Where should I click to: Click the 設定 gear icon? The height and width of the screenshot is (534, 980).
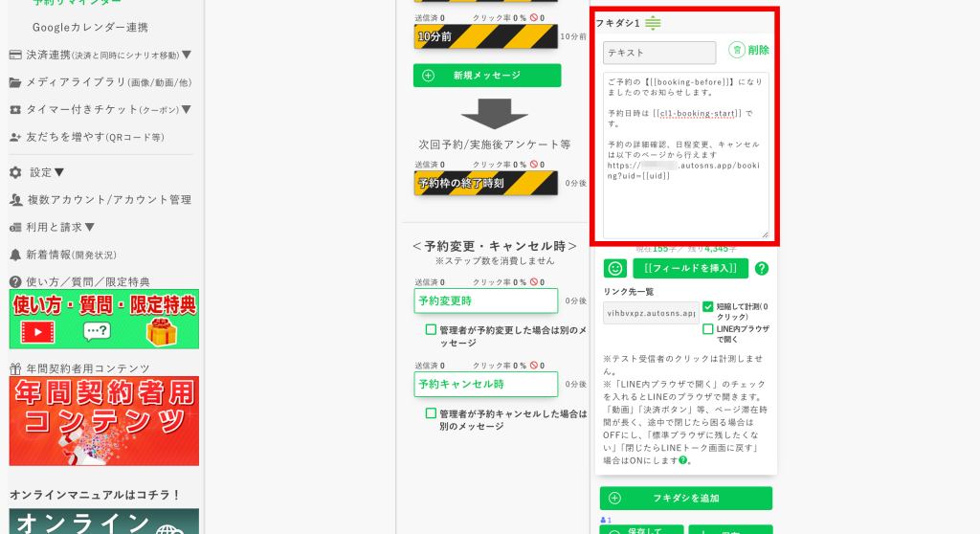(15, 172)
